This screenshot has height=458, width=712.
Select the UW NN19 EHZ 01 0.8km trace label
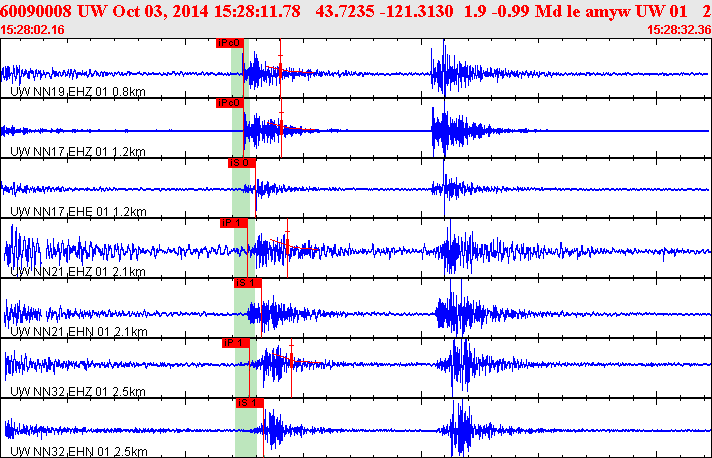point(78,92)
